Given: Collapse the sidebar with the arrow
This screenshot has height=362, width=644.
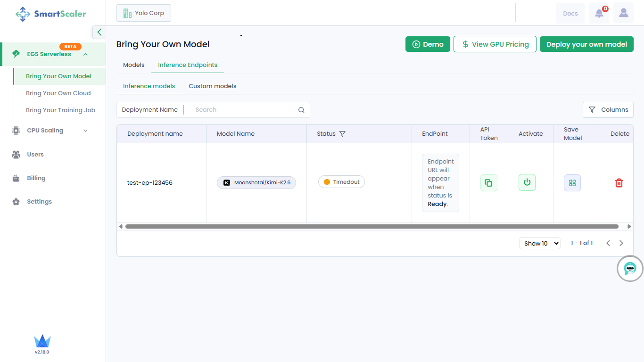Looking at the screenshot, I should pos(99,32).
